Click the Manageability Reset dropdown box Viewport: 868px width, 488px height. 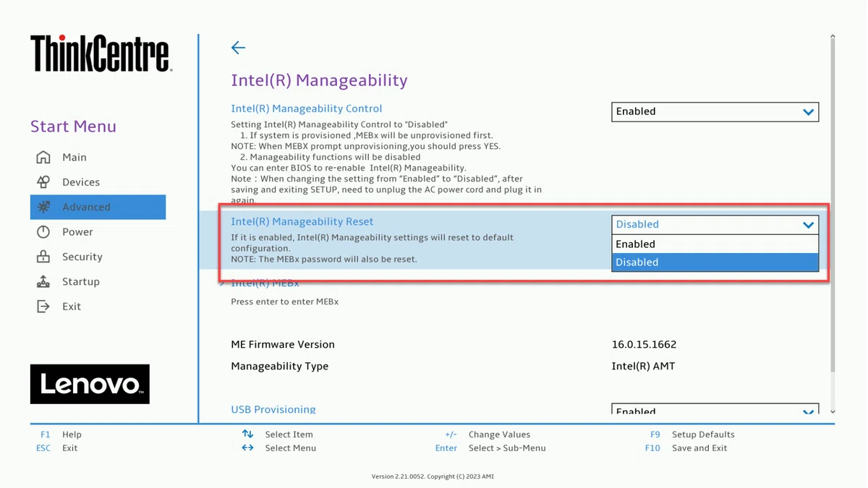715,225
